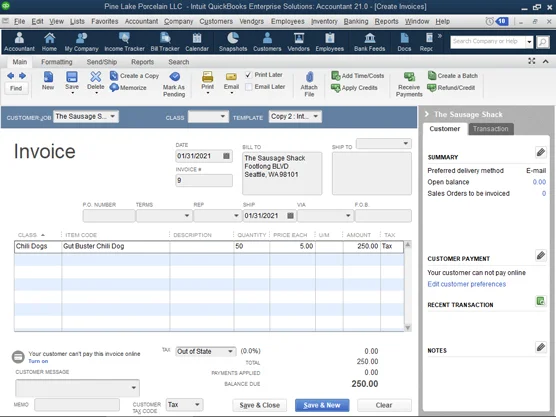This screenshot has height=417, width=556.
Task: Go to previous invoice arrow
Action: 11,76
